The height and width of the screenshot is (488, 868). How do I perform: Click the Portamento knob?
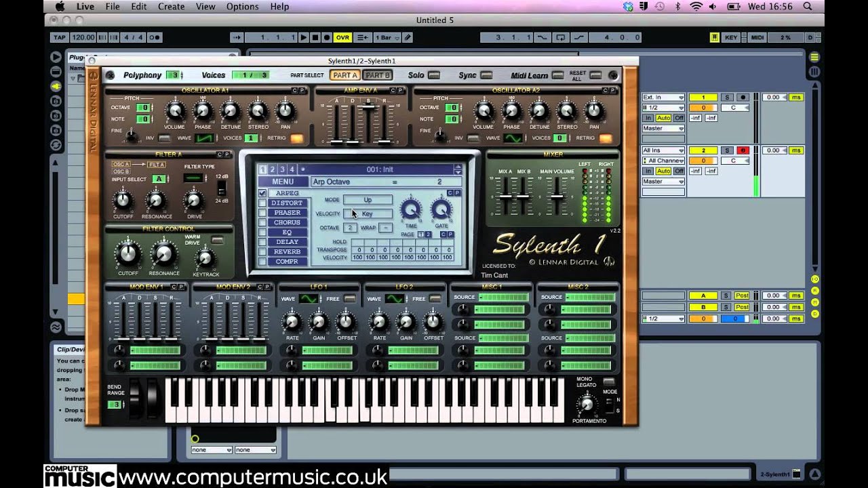(587, 405)
